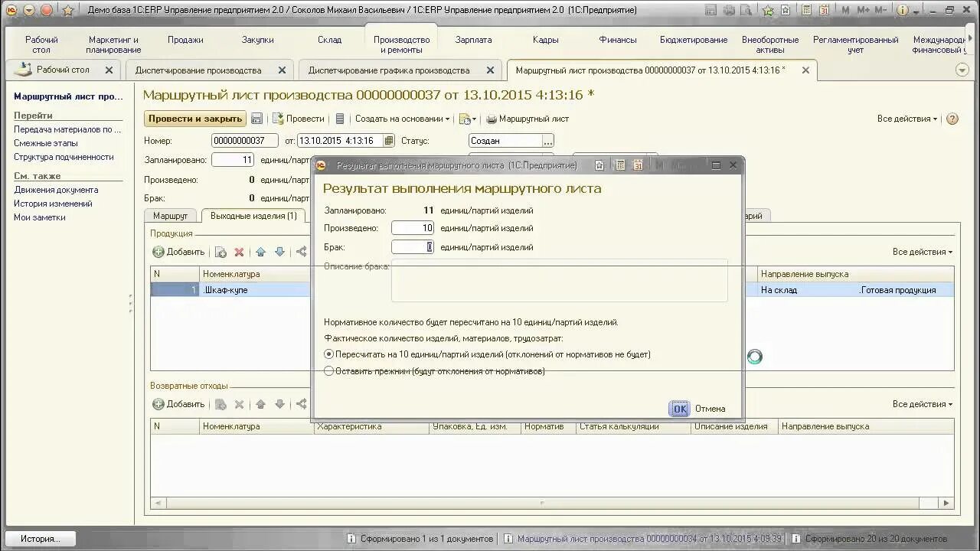Open Склад section in main menu

click(x=329, y=40)
